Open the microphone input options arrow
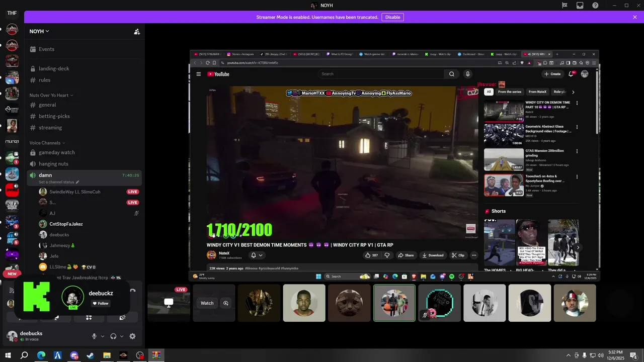Screen dimensions: 644x362 click(x=103, y=336)
